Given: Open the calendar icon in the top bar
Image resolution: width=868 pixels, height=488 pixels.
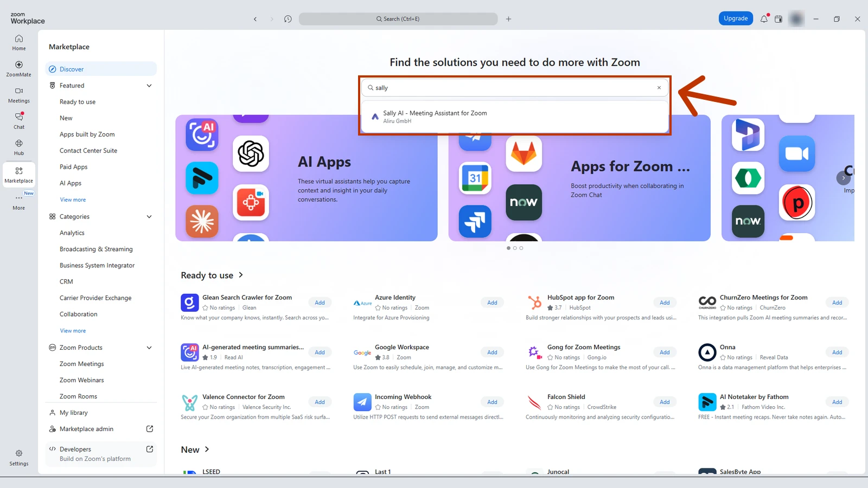Looking at the screenshot, I should point(778,19).
